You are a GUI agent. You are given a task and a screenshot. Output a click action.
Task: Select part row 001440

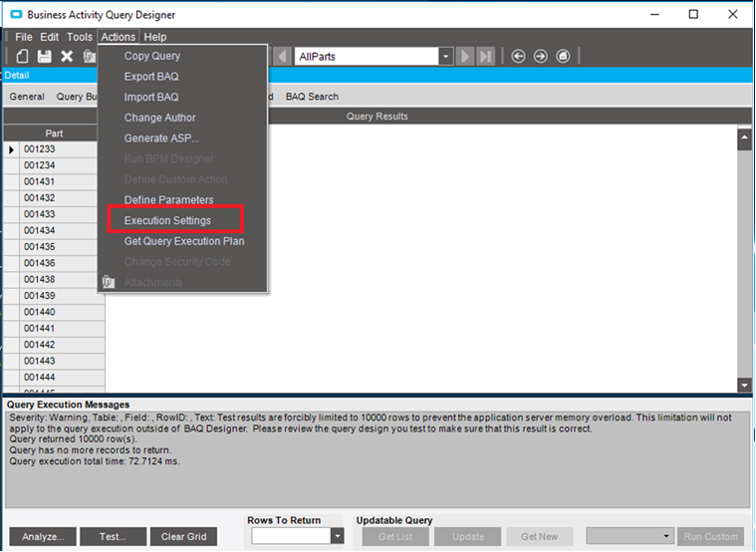pyautogui.click(x=62, y=312)
